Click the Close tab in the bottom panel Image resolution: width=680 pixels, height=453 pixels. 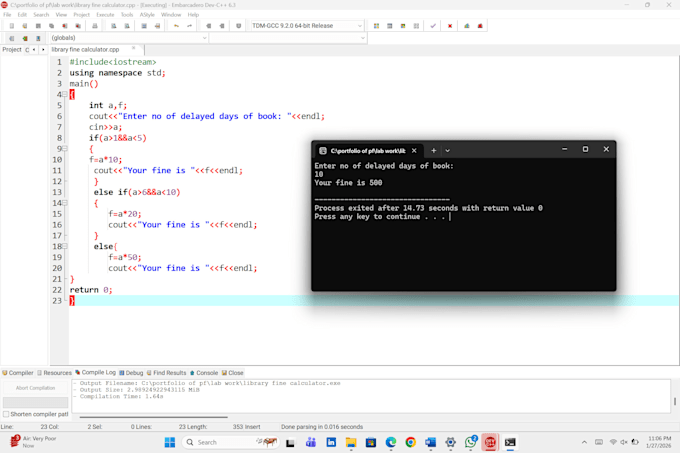click(x=232, y=372)
